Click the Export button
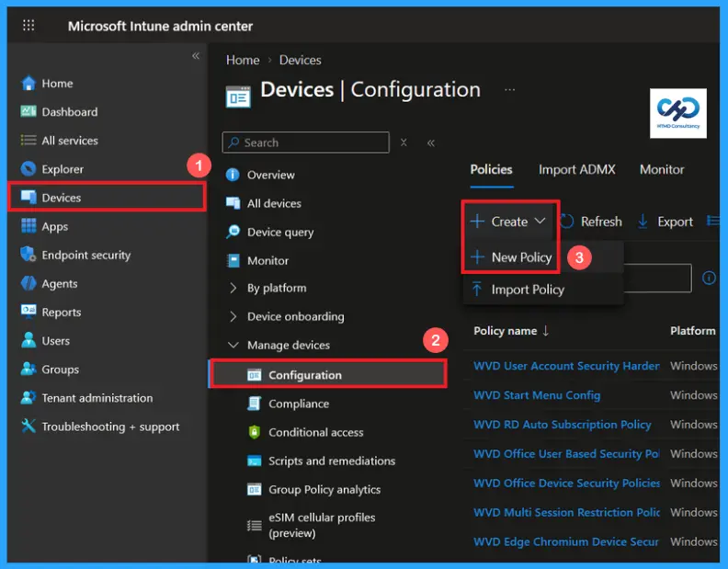This screenshot has width=728, height=569. 665,222
